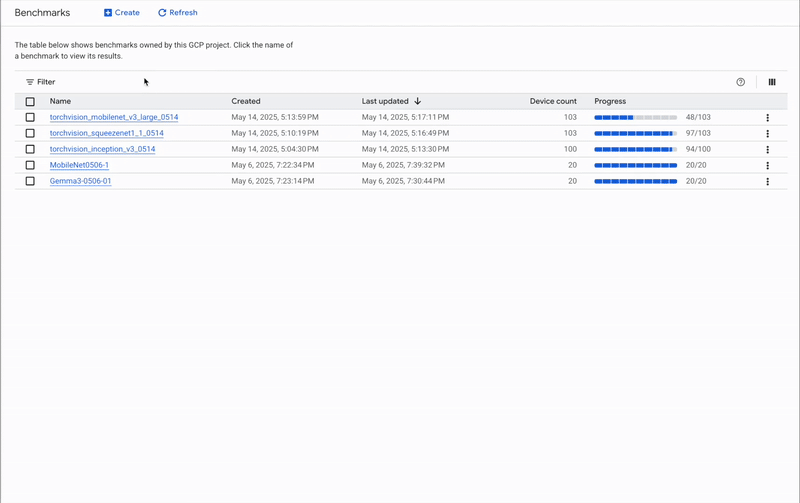
Task: Click the 48/103 progress bar
Action: (635, 117)
